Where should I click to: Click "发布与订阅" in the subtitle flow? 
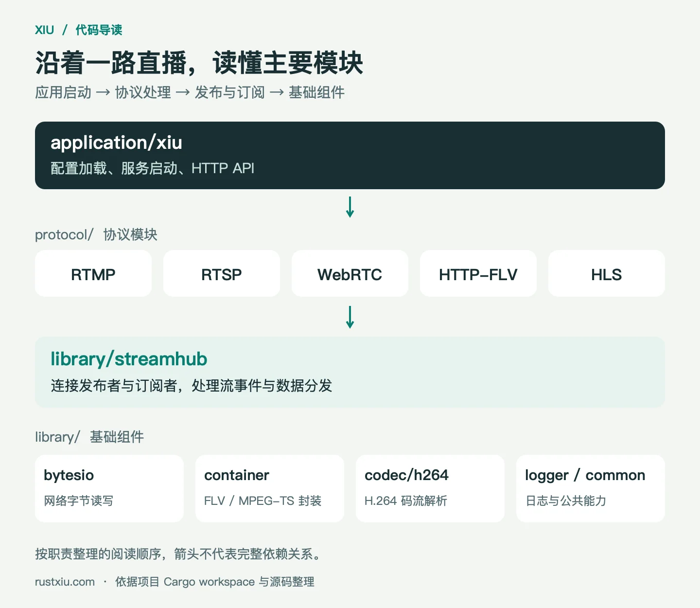[x=229, y=92]
